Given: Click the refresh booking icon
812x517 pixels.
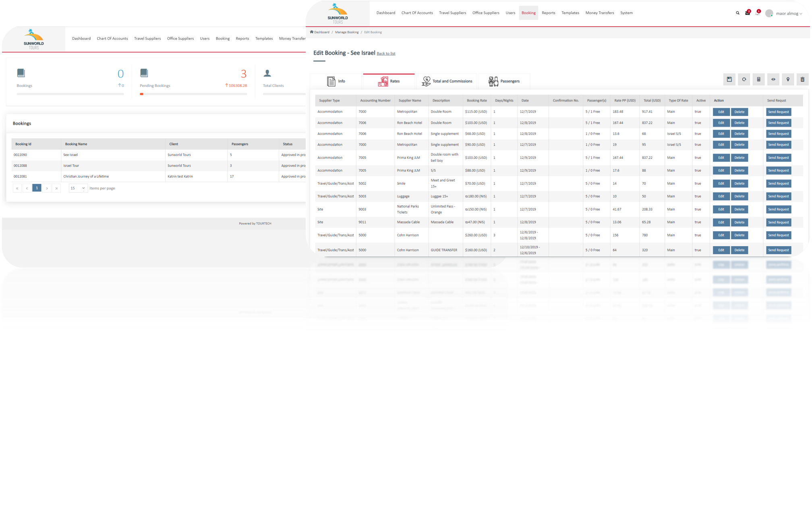Looking at the screenshot, I should click(744, 79).
